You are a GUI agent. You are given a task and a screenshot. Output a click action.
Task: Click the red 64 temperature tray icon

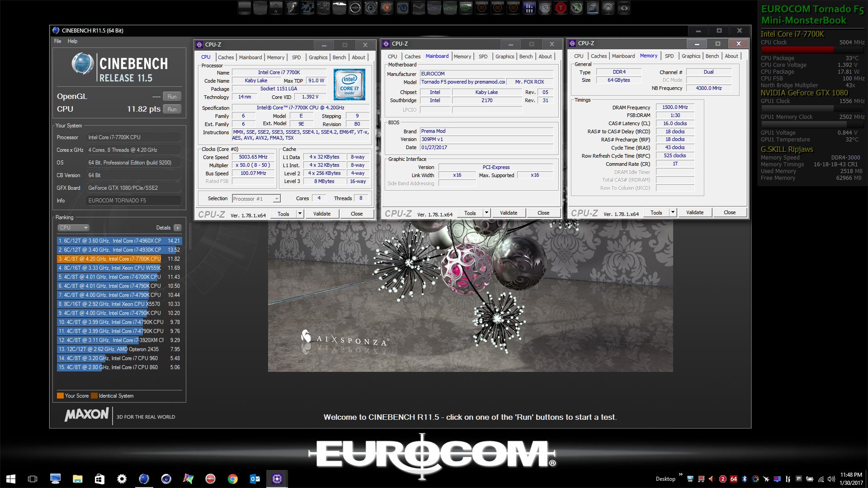click(733, 479)
